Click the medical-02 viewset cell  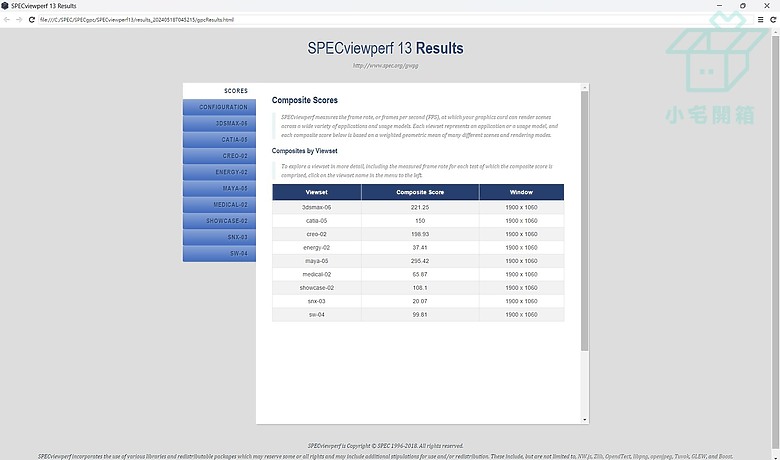316,275
